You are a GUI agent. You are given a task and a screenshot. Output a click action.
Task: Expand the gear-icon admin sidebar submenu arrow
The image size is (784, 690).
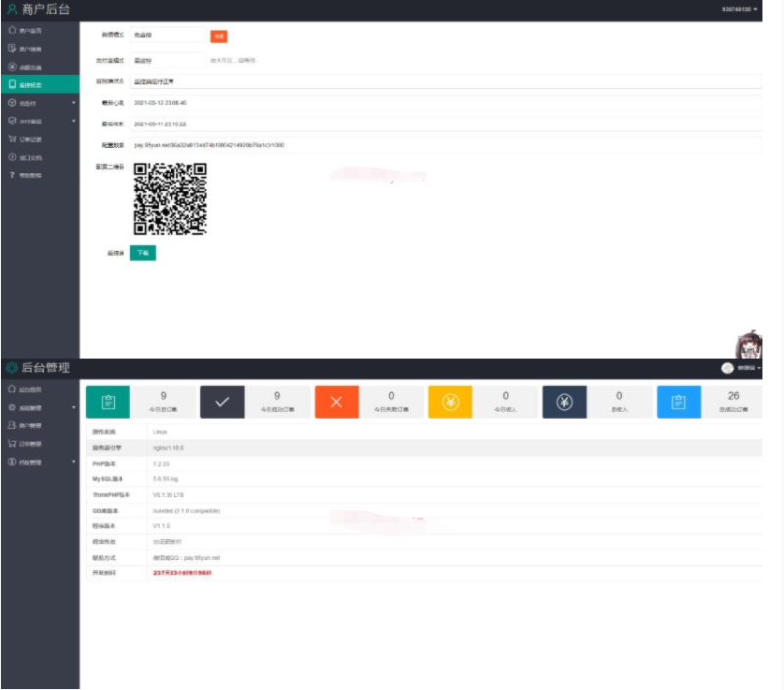click(x=73, y=407)
